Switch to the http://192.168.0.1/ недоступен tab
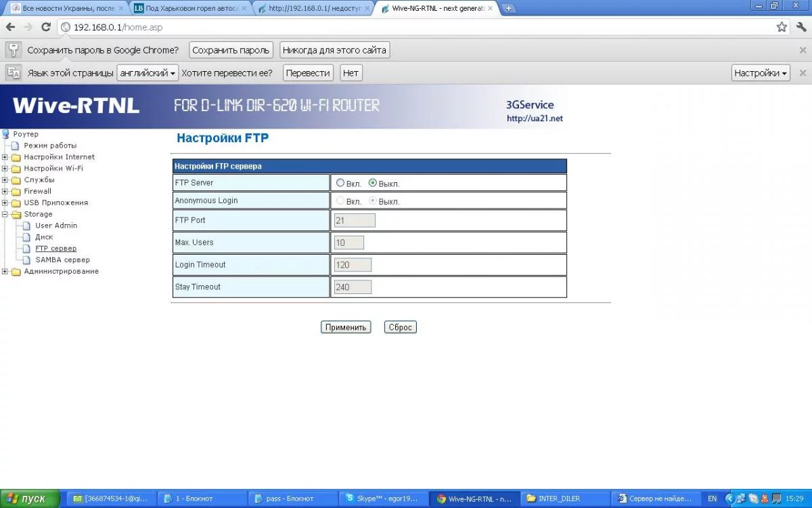This screenshot has height=508, width=812. point(315,9)
